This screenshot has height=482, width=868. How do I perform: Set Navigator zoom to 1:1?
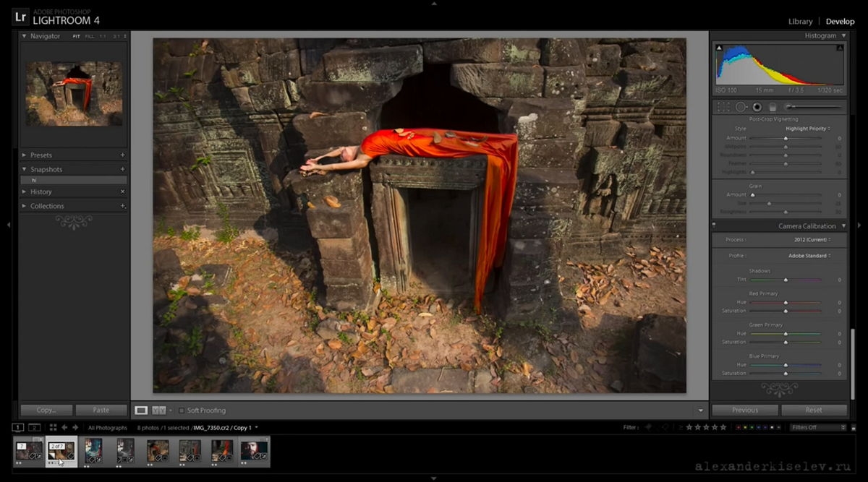[x=102, y=36]
